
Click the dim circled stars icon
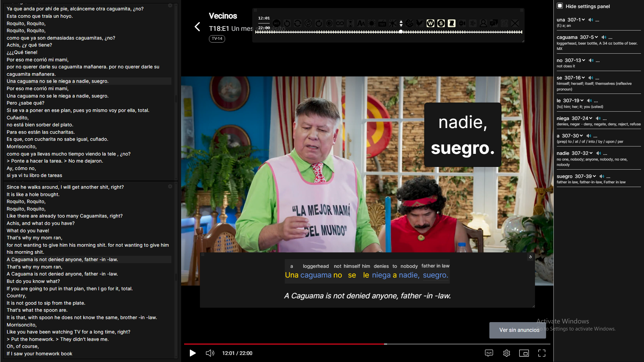(x=504, y=23)
